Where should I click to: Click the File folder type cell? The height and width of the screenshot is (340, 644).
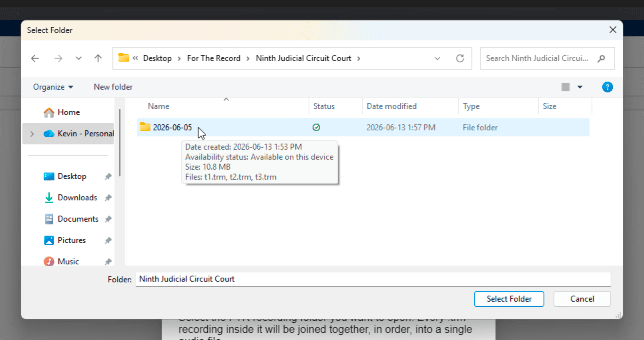pos(480,128)
